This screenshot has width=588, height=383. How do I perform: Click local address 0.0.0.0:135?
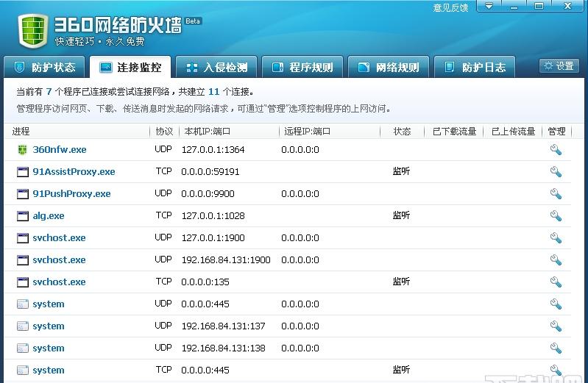[x=205, y=282]
